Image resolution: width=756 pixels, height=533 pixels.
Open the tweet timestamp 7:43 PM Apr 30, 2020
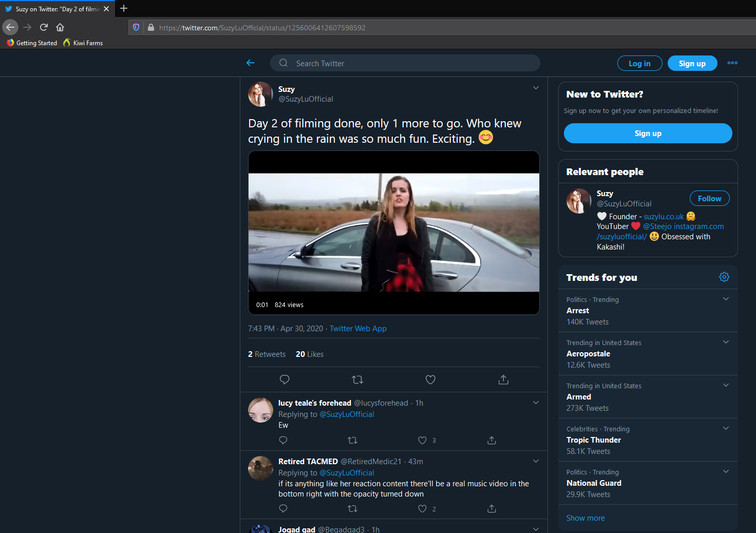pyautogui.click(x=286, y=329)
